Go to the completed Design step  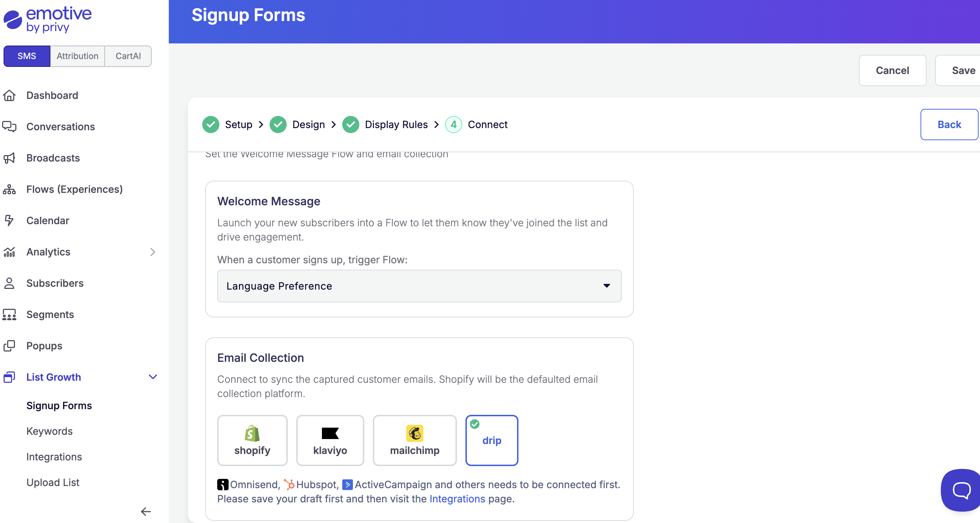point(308,125)
